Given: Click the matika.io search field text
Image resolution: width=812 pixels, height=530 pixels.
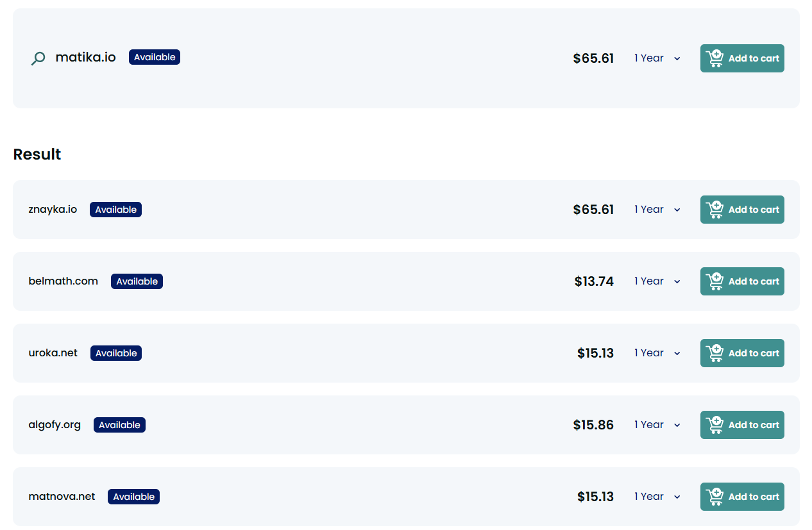Looking at the screenshot, I should click(86, 57).
